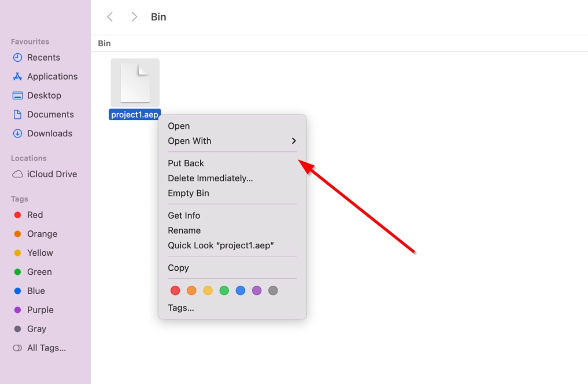Filter by Orange tag in sidebar

pyautogui.click(x=42, y=234)
